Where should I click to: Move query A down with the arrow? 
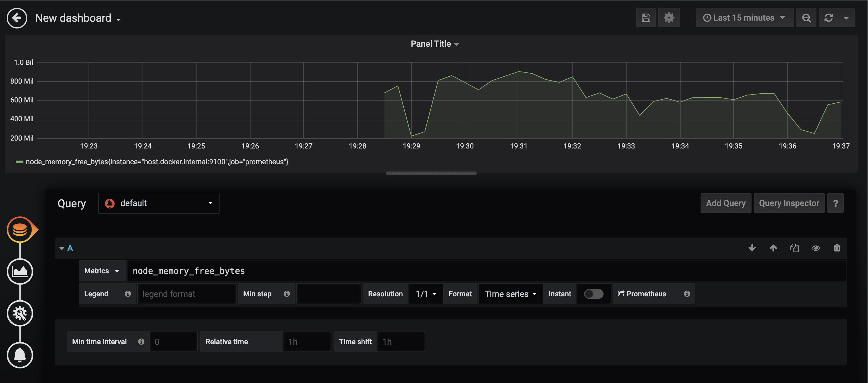tap(752, 248)
